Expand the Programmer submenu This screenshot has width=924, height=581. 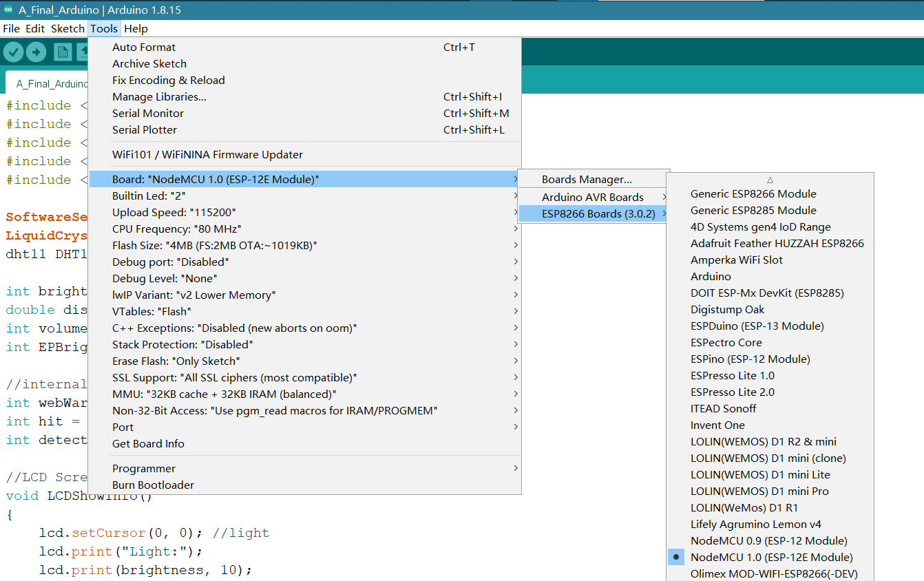[x=305, y=469]
